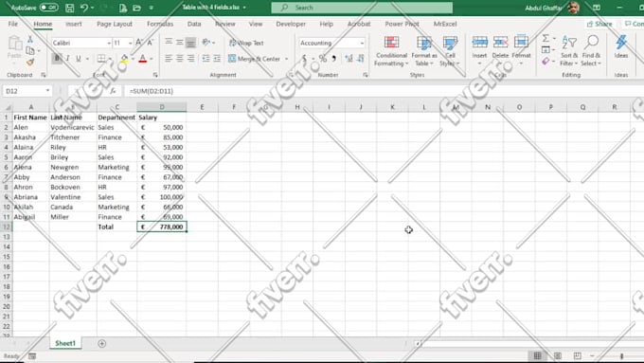
Task: Click the Insert cells icon
Action: [x=479, y=43]
